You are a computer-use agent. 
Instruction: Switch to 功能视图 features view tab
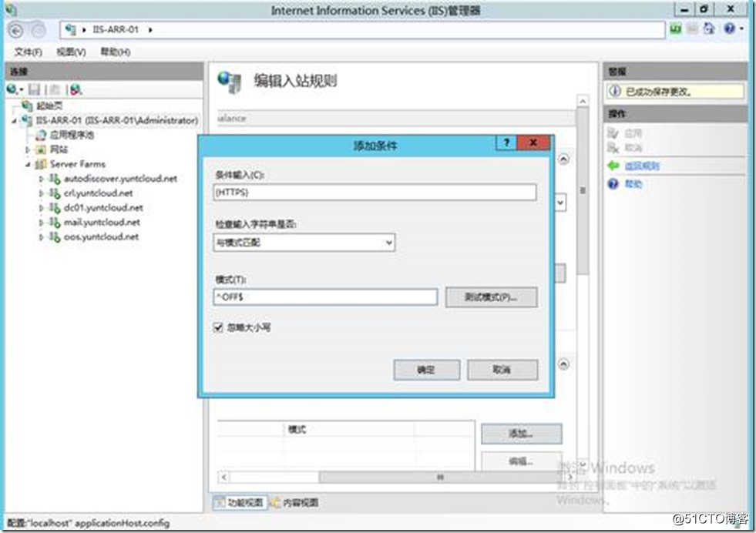239,503
